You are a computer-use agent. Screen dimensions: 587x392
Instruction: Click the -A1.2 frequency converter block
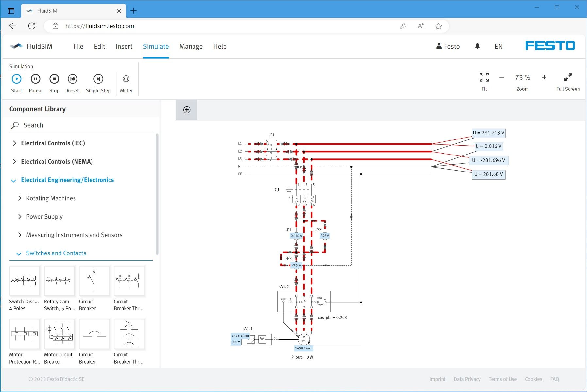coord(304,302)
